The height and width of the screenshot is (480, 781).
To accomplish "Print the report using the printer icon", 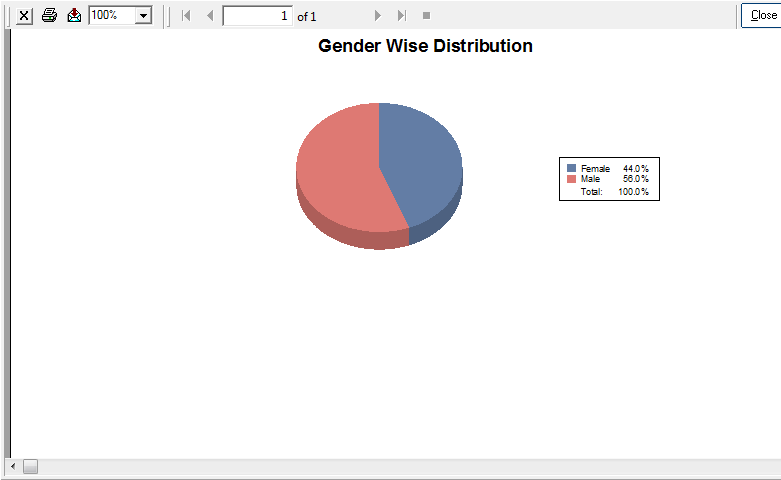I will [x=49, y=16].
